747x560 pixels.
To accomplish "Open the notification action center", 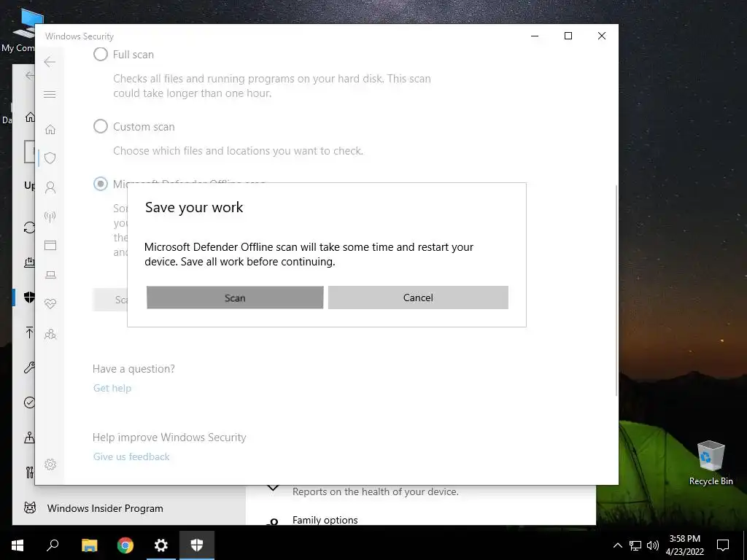I will (x=723, y=545).
